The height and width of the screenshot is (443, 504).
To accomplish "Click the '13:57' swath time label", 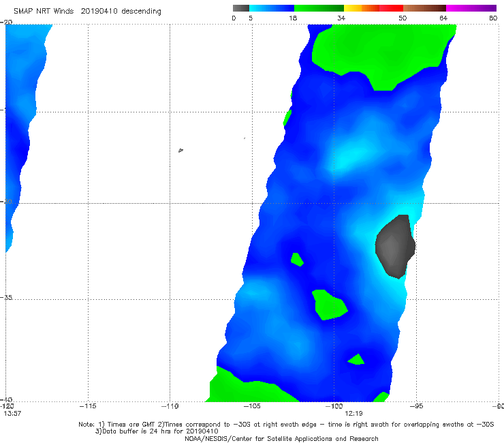I will point(12,414).
